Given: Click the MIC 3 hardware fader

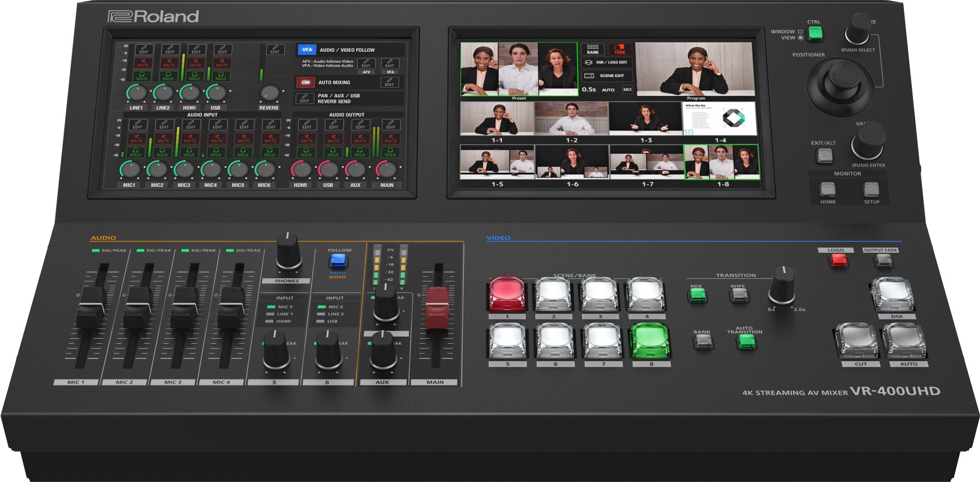Looking at the screenshot, I should pyautogui.click(x=185, y=308).
